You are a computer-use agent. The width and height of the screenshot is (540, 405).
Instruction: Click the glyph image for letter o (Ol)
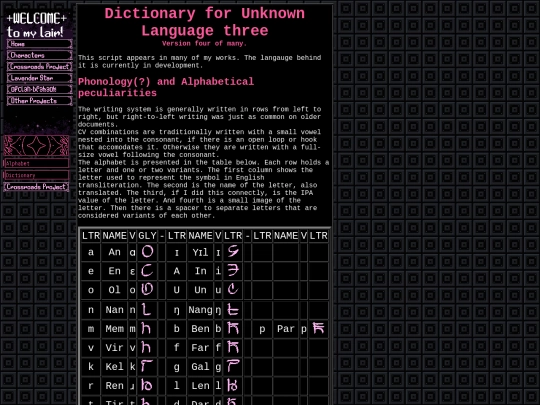(x=147, y=290)
